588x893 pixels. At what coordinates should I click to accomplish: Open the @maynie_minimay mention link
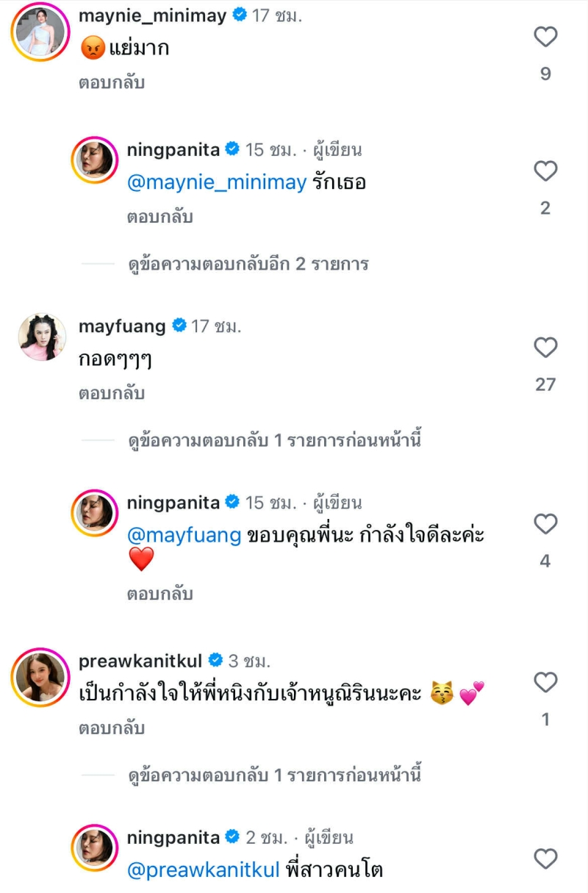(217, 183)
